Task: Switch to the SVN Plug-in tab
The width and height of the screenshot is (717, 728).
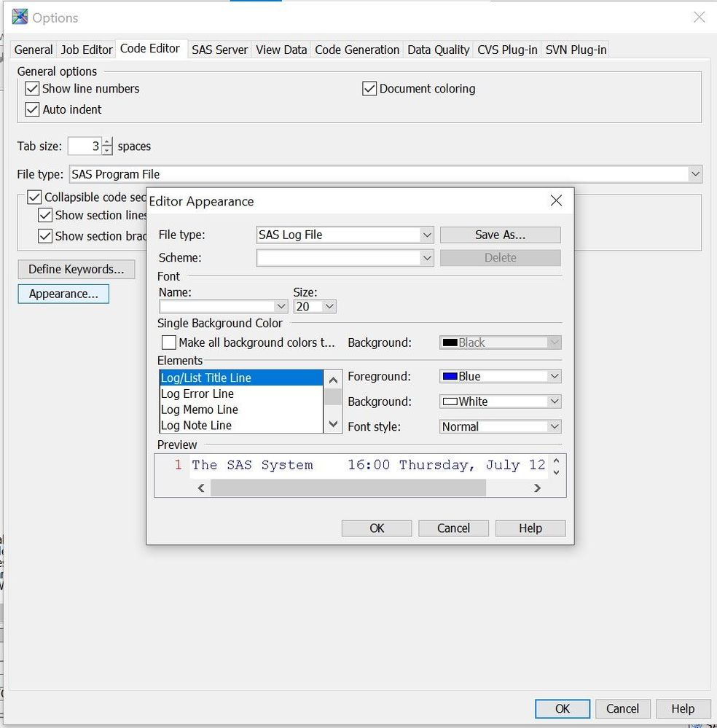Action: pyautogui.click(x=576, y=50)
